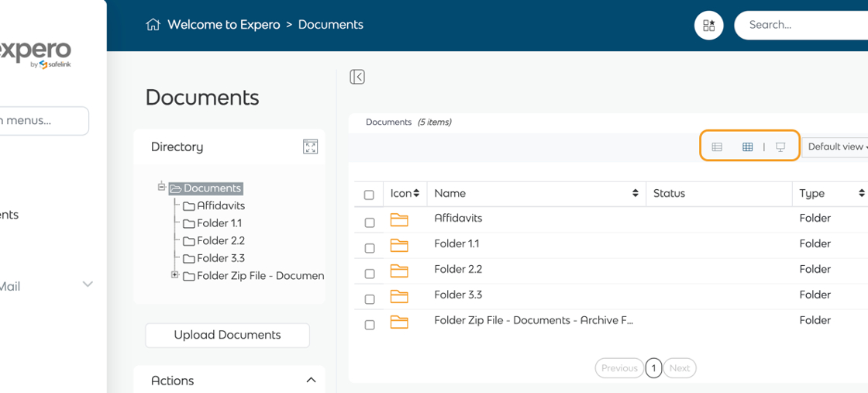Expand the Directory panel to fullscreen

(311, 147)
